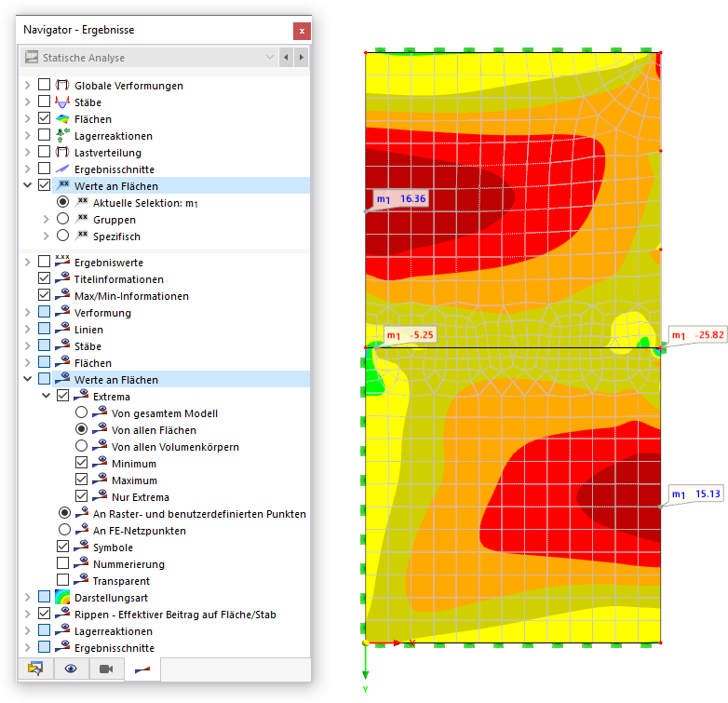Click the m1 -5.25 result label
Viewport: 728px width, 703px height.
tap(410, 335)
